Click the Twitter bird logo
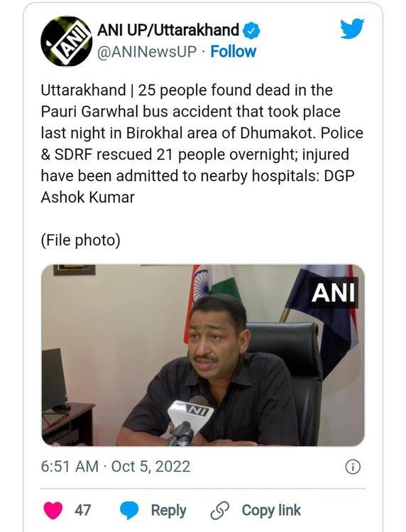 click(352, 28)
